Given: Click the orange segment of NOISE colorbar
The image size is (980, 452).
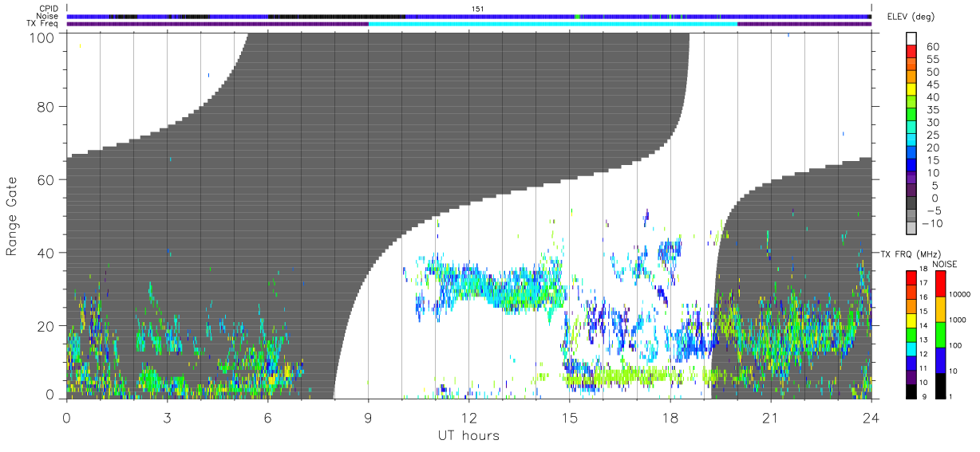Looking at the screenshot, I should pos(941,309).
